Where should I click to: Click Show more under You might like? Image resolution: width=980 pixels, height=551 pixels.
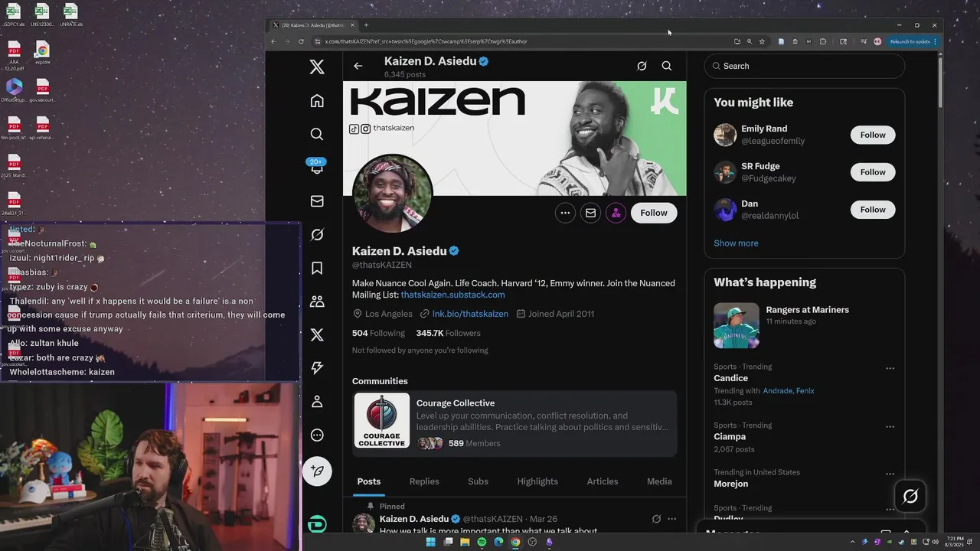coord(736,243)
